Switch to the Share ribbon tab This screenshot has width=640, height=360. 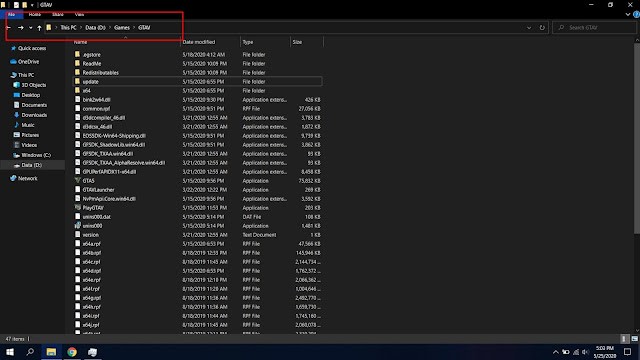pos(58,14)
